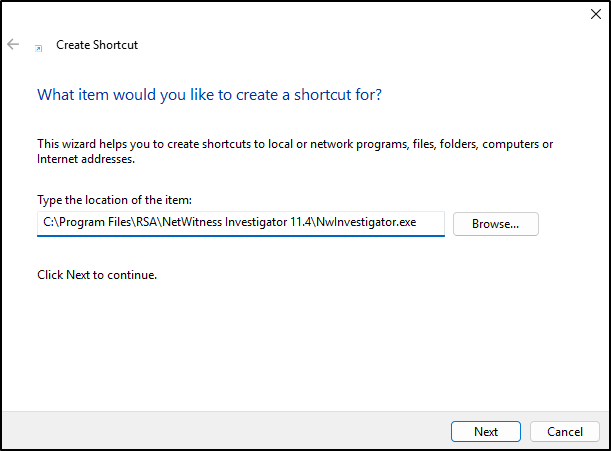Focus the item location text field
This screenshot has width=611, height=451.
click(241, 223)
